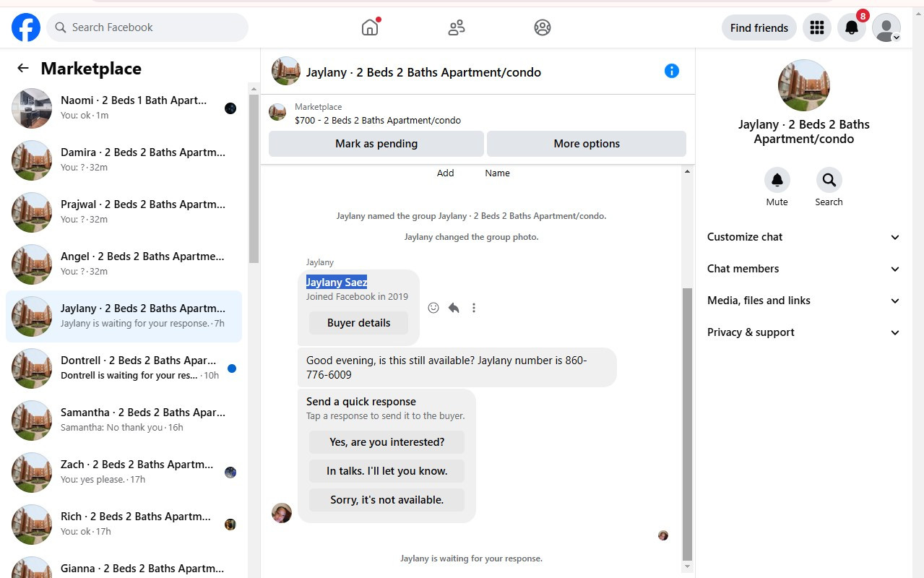Click the 'Joined Facebook in 2019' text

pos(357,296)
